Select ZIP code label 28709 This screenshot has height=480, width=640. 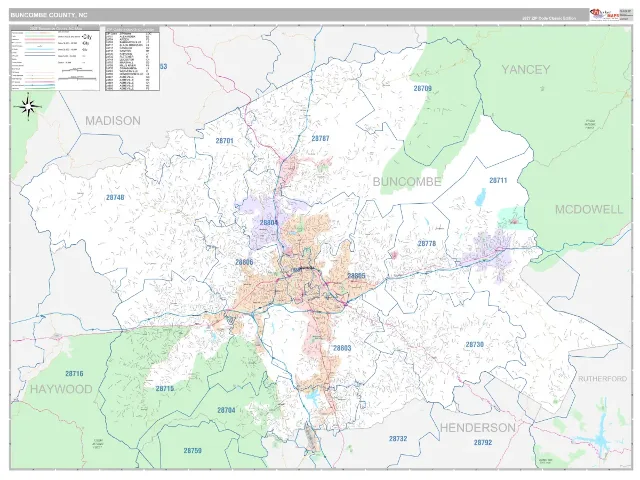coord(422,88)
